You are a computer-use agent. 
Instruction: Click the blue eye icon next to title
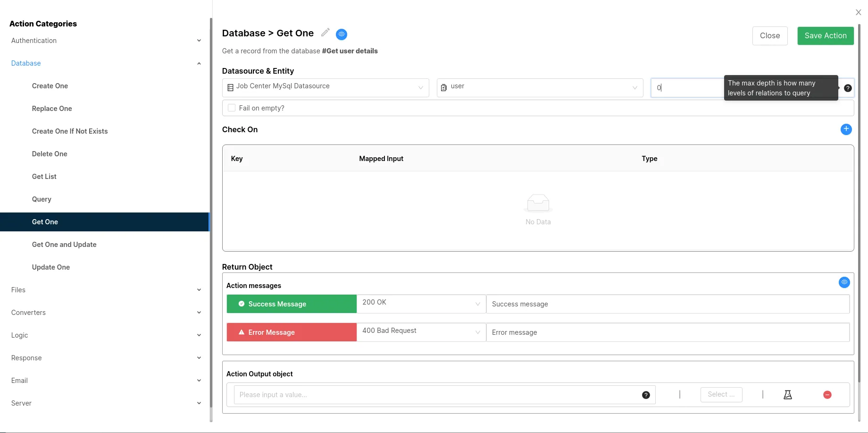(x=342, y=34)
